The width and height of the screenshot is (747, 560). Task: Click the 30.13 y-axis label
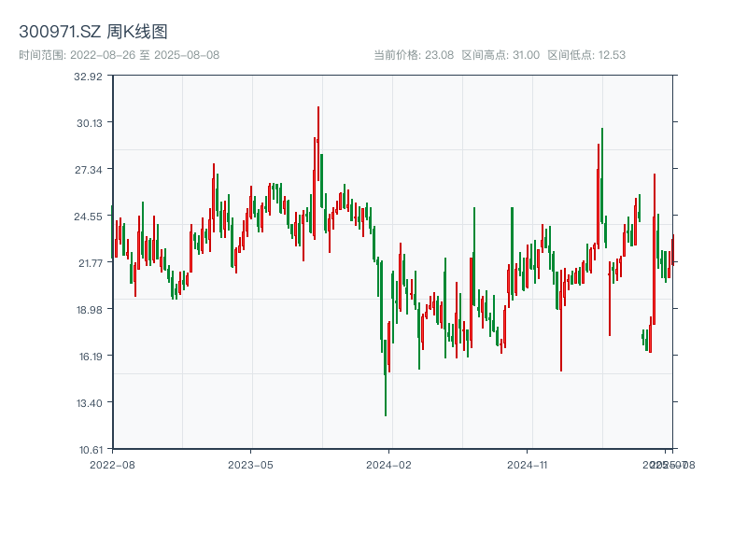click(x=89, y=123)
